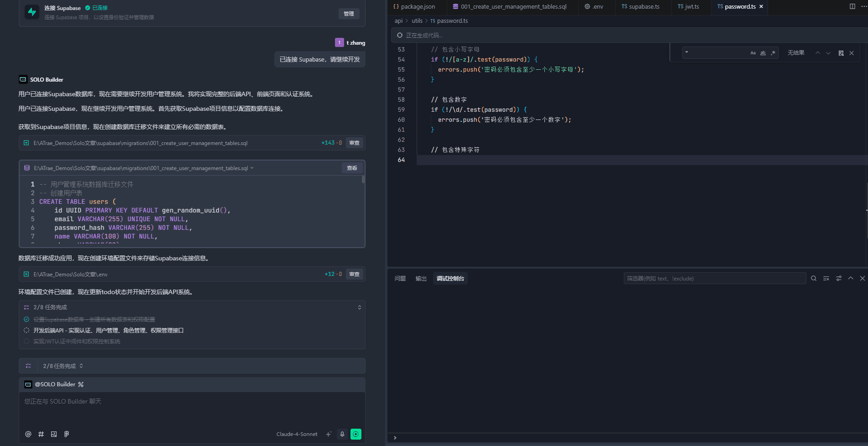Open the .env file link in the chat
The height and width of the screenshot is (446, 868).
[x=70, y=274]
